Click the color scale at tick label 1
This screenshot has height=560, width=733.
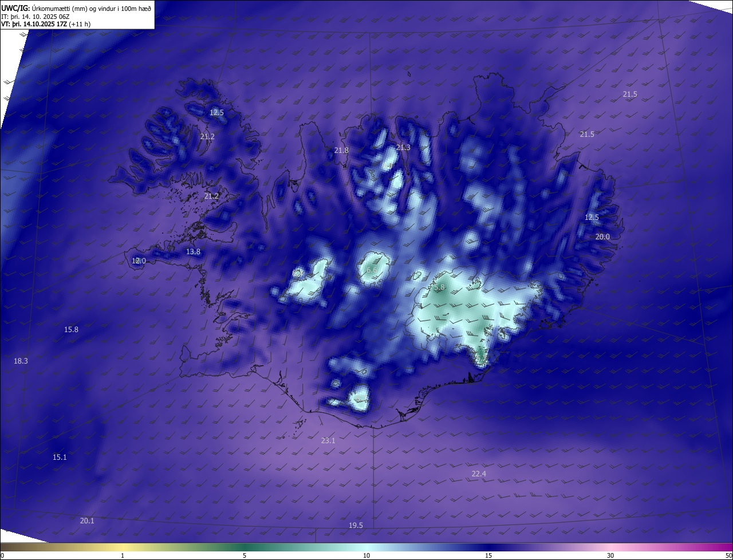pyautogui.click(x=123, y=555)
